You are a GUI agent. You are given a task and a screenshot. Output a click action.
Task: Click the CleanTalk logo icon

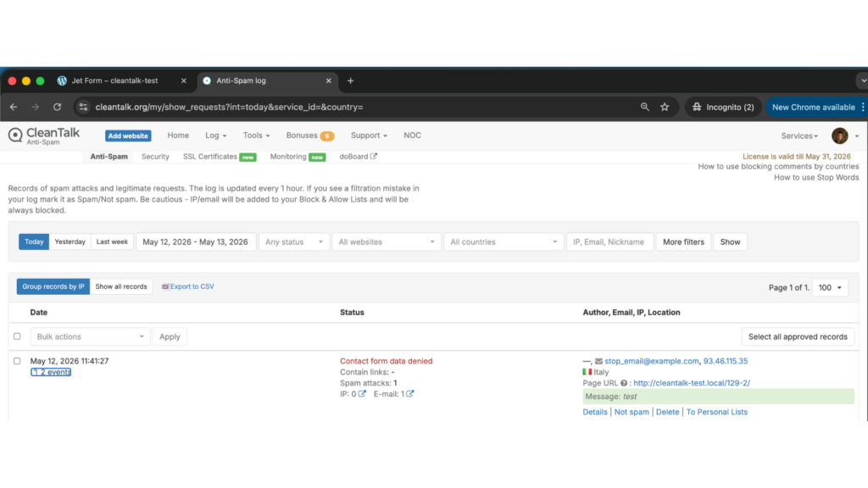(15, 135)
